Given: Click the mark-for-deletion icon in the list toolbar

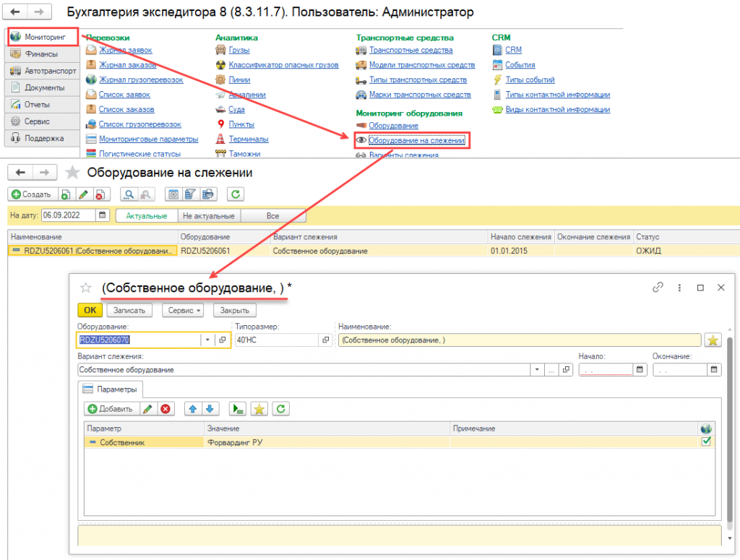Looking at the screenshot, I should [x=100, y=194].
